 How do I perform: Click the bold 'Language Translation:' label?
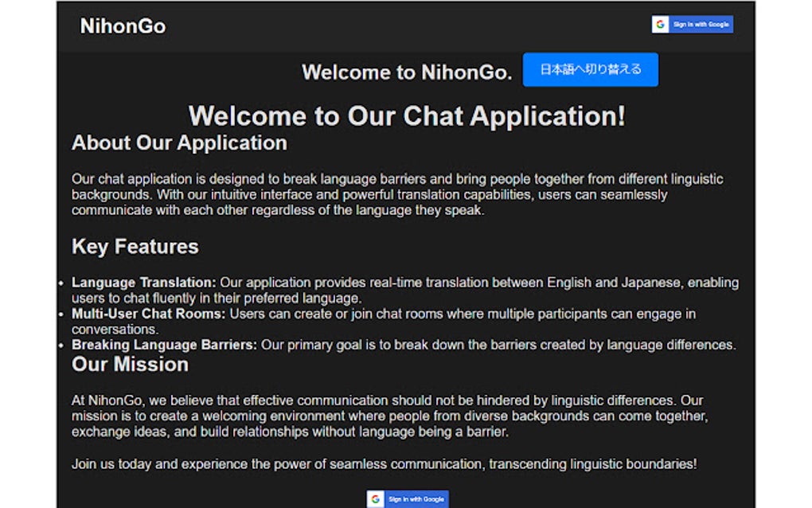coord(143,283)
